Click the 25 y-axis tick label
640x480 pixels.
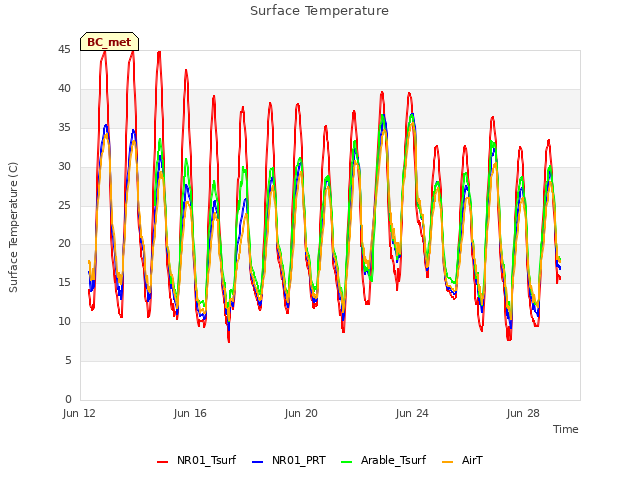[64, 205]
